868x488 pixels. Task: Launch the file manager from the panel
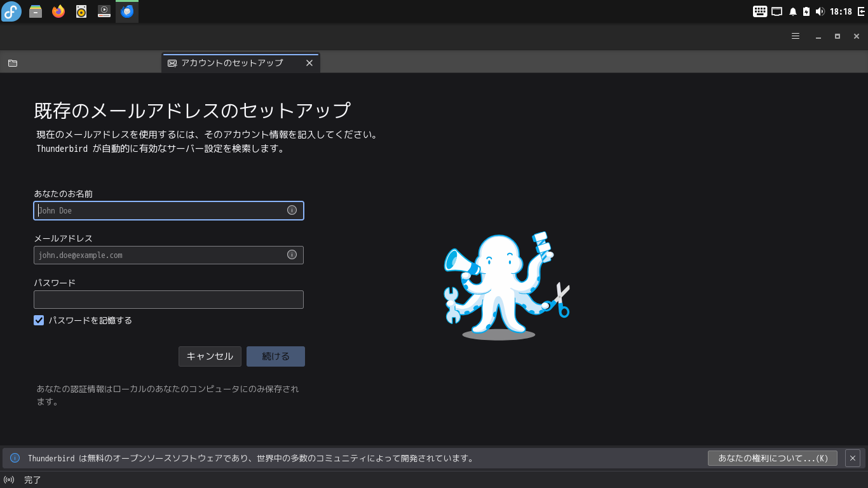[36, 11]
